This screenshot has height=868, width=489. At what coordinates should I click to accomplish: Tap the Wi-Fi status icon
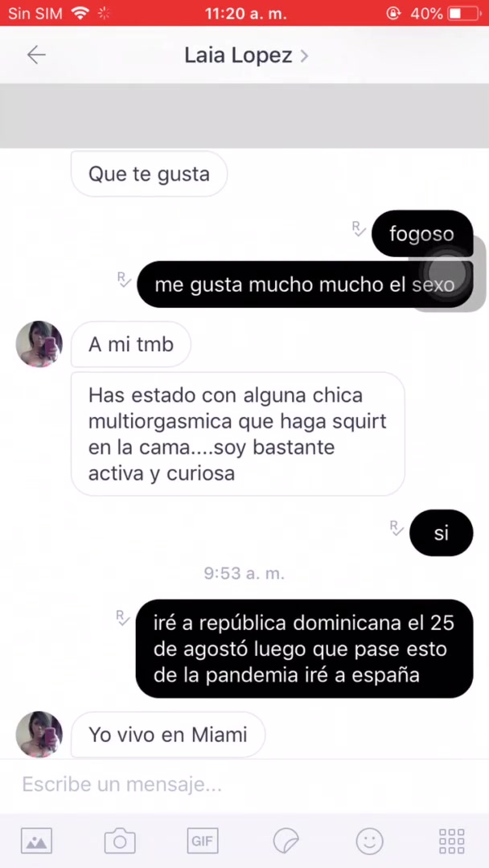pyautogui.click(x=81, y=14)
